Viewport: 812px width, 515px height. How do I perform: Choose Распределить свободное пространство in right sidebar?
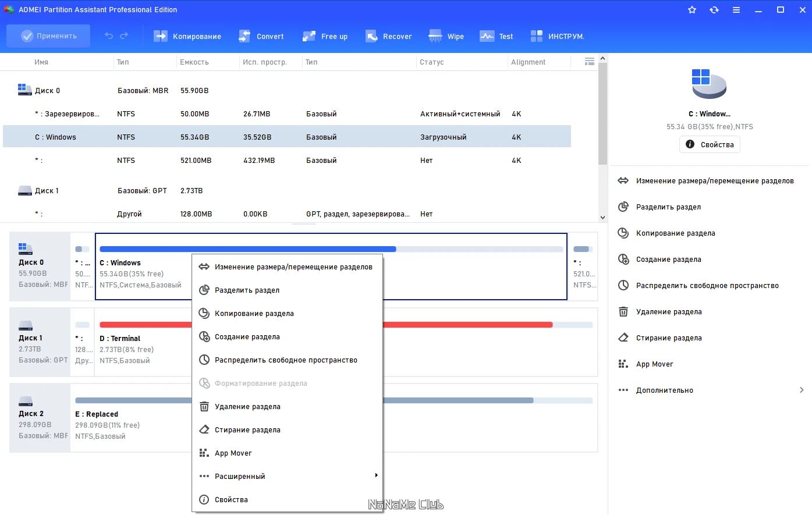pyautogui.click(x=698, y=286)
